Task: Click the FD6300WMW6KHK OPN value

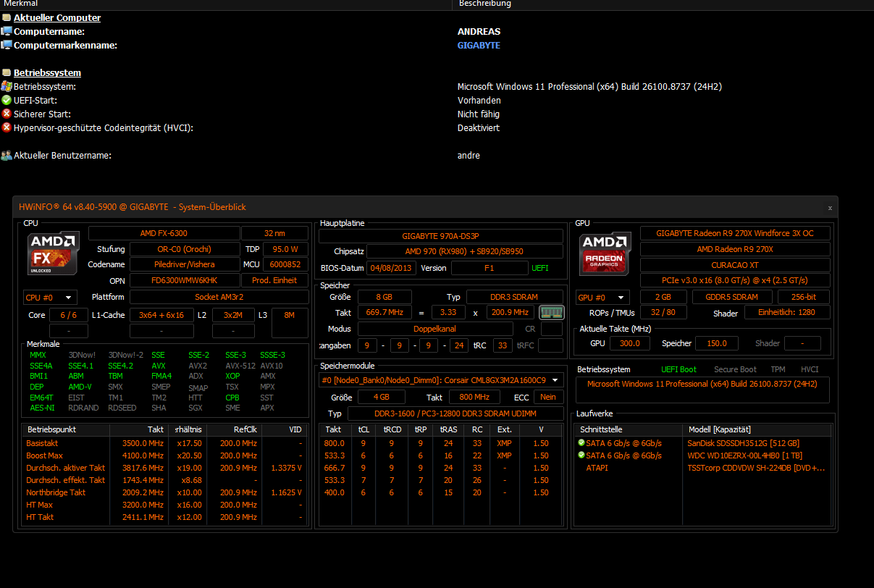Action: tap(184, 280)
